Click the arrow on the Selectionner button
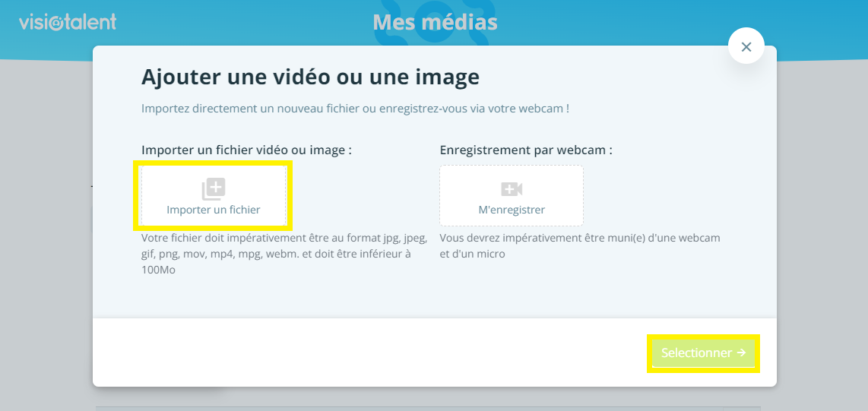868x411 pixels. [741, 353]
